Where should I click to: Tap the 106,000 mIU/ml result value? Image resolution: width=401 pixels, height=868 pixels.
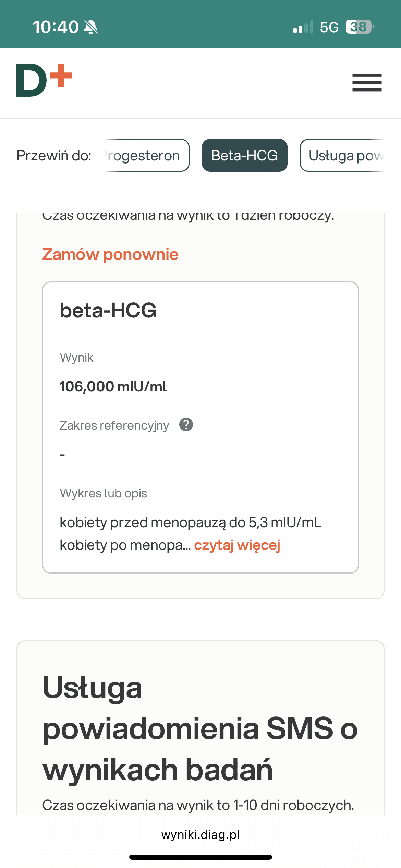click(113, 386)
